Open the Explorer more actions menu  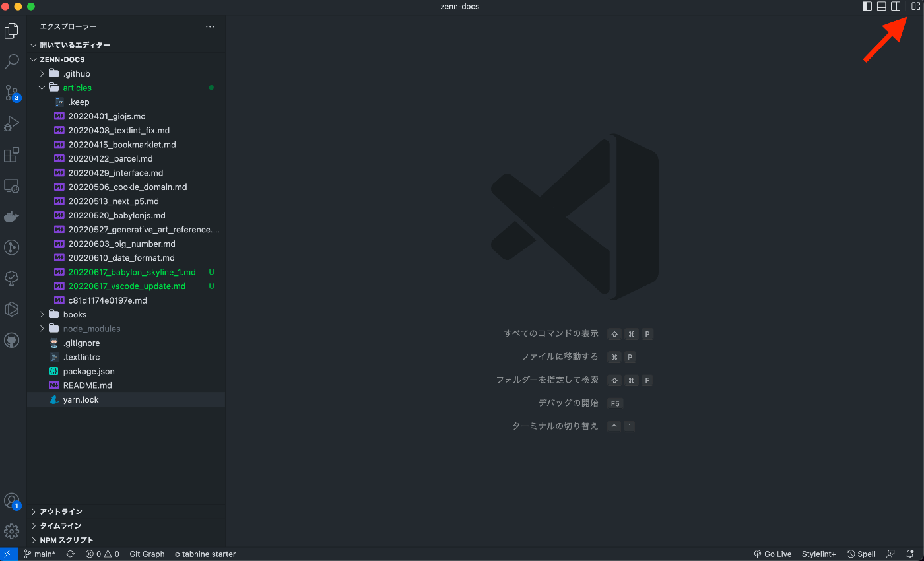pyautogui.click(x=210, y=27)
